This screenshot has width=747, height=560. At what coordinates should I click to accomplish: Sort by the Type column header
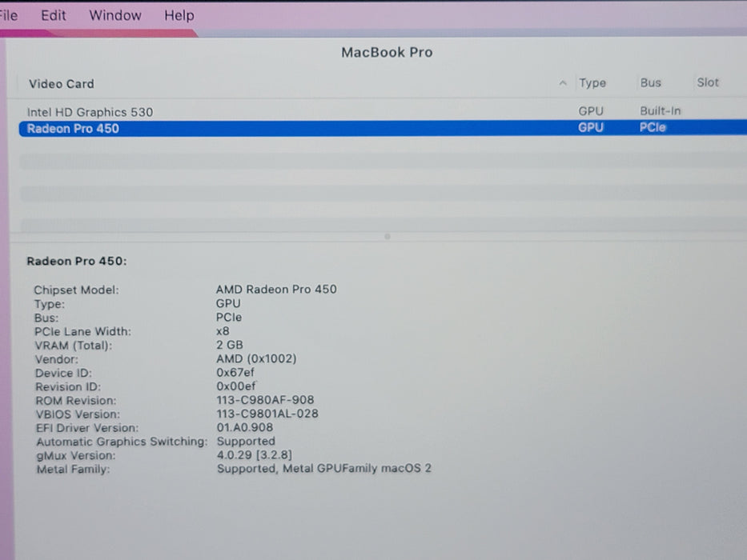tap(592, 83)
